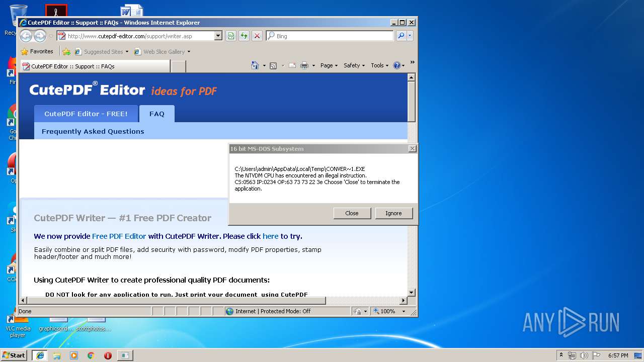The width and height of the screenshot is (644, 362).
Task: Click the Home page icon in command bar
Action: (255, 65)
